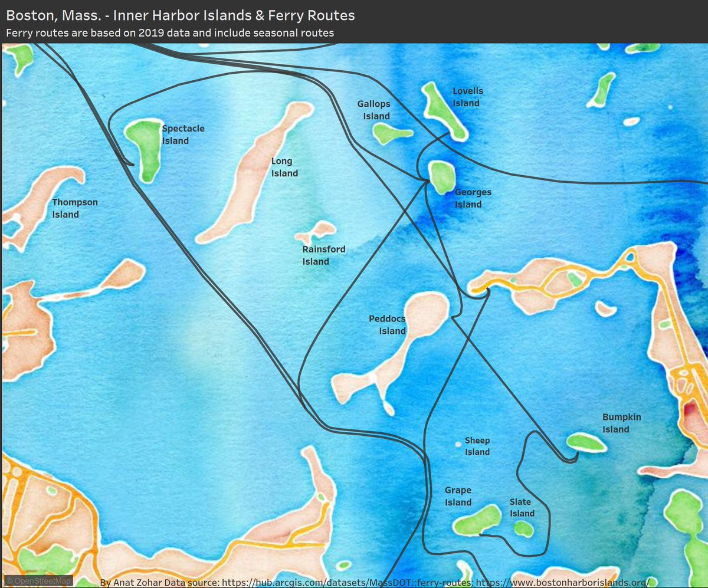The height and width of the screenshot is (588, 708).
Task: Click the Georges Island label
Action: (x=472, y=198)
